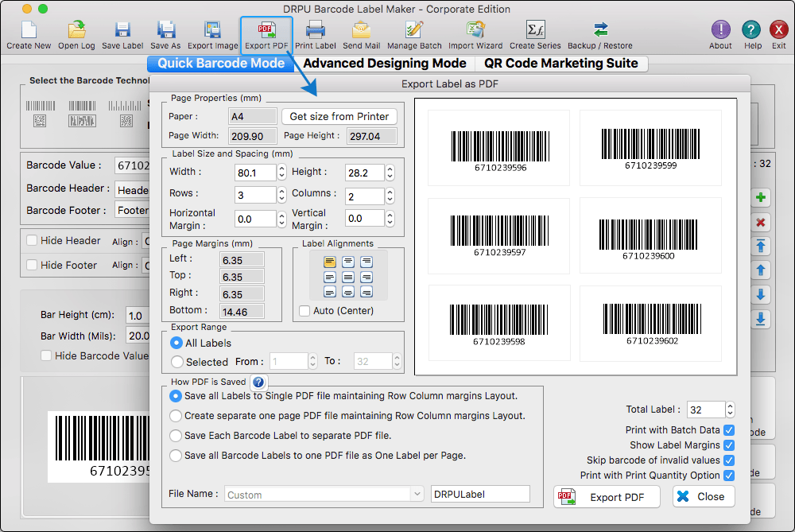Click the DRPULabel file name field
The width and height of the screenshot is (795, 532).
(480, 494)
